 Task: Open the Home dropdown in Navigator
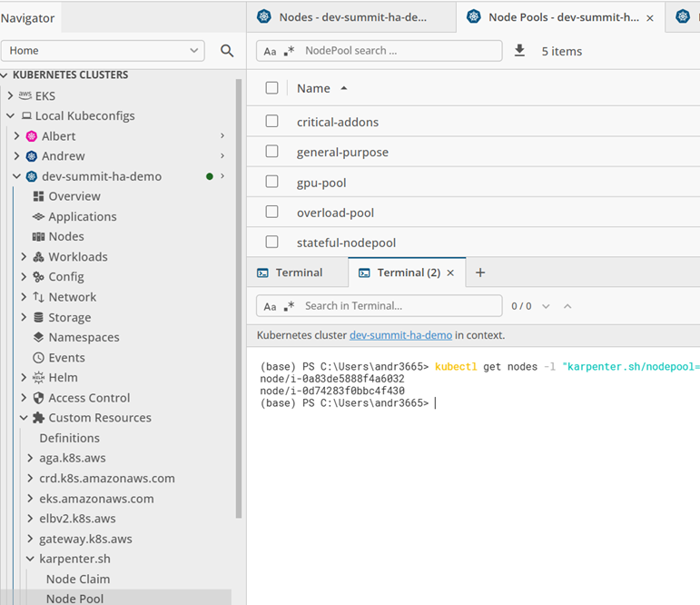(x=194, y=51)
